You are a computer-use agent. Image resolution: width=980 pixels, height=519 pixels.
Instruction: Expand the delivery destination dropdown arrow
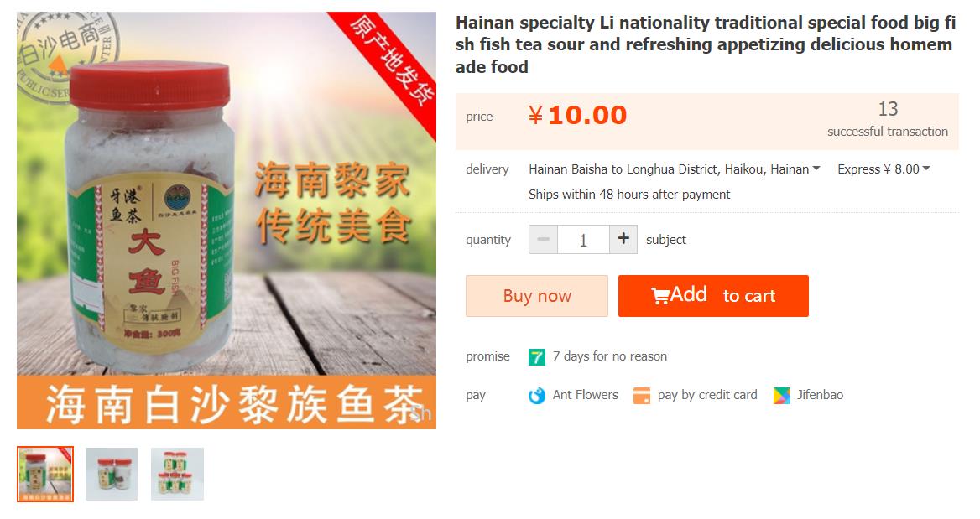click(816, 169)
